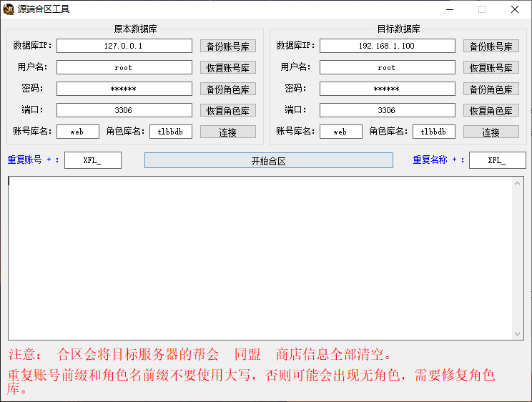The width and height of the screenshot is (532, 402).
Task: Click source database password field
Action: pyautogui.click(x=124, y=89)
